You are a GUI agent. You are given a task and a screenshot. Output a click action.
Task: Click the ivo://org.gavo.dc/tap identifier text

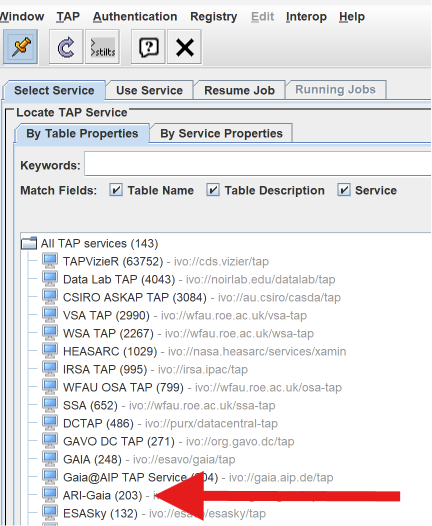[240, 441]
